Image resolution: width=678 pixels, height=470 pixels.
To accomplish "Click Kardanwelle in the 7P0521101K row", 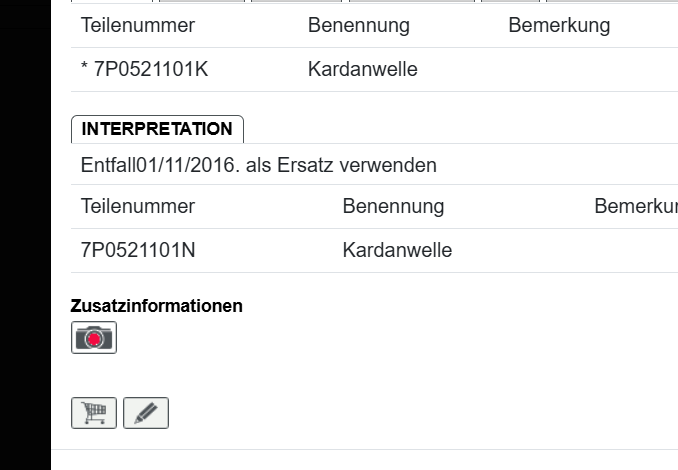I will pyautogui.click(x=362, y=70).
